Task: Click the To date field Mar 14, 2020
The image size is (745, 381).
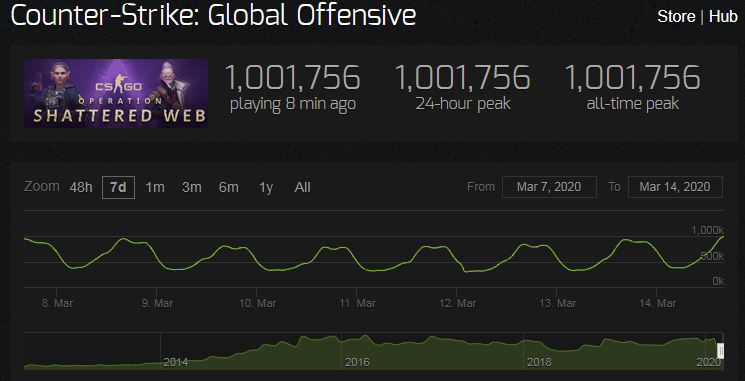Action: point(675,187)
